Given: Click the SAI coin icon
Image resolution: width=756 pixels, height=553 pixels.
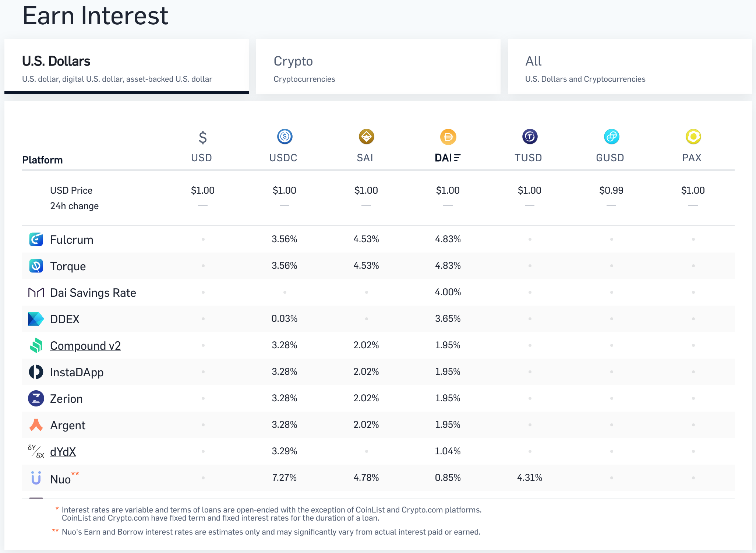Looking at the screenshot, I should pyautogui.click(x=365, y=136).
